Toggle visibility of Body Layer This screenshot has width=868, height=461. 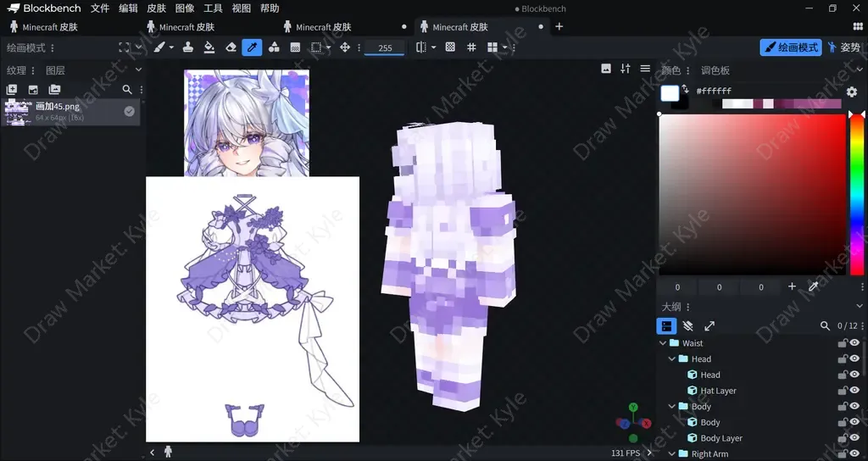click(854, 438)
